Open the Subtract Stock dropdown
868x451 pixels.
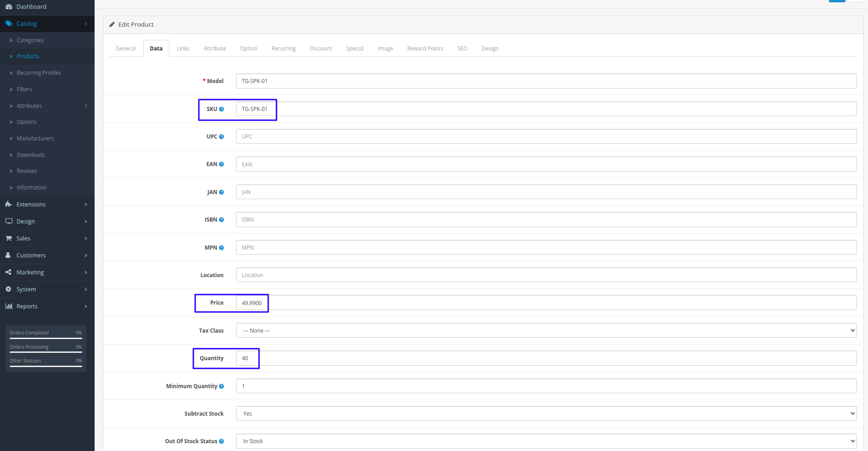546,413
